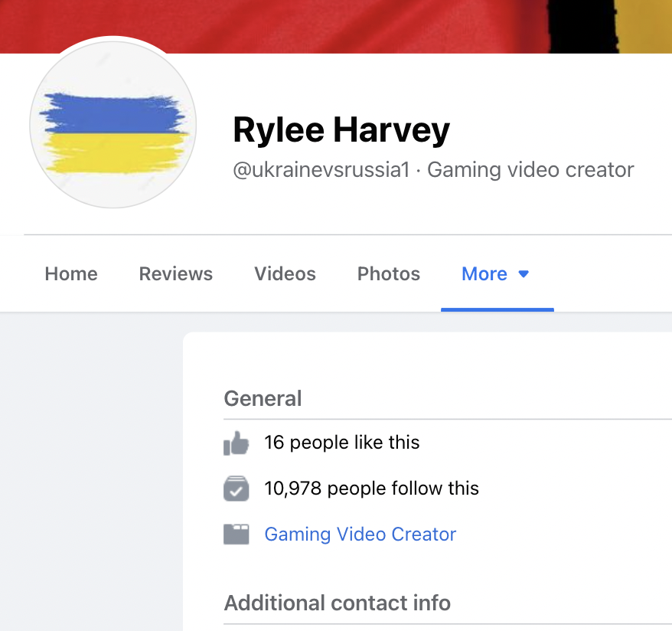Open the Ukraine flag profile picture
Viewport: 672px width, 631px height.
pos(113,124)
